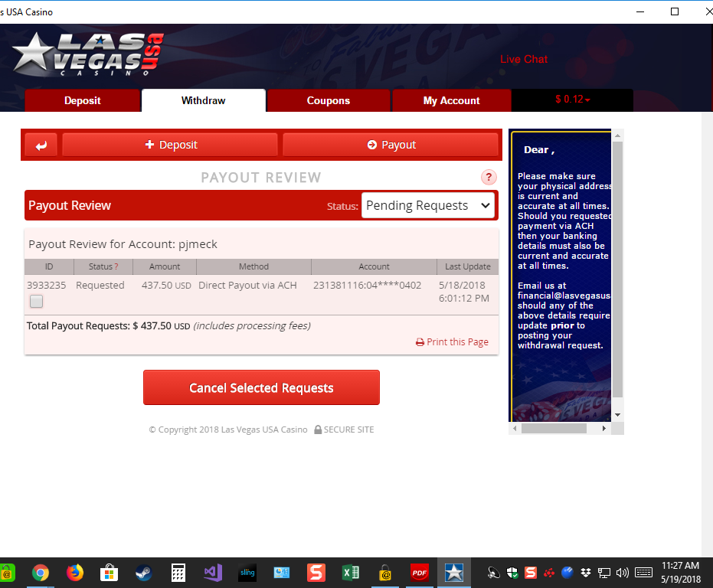Image resolution: width=713 pixels, height=588 pixels.
Task: Click the account number 231381116:04****0402
Action: tap(367, 285)
